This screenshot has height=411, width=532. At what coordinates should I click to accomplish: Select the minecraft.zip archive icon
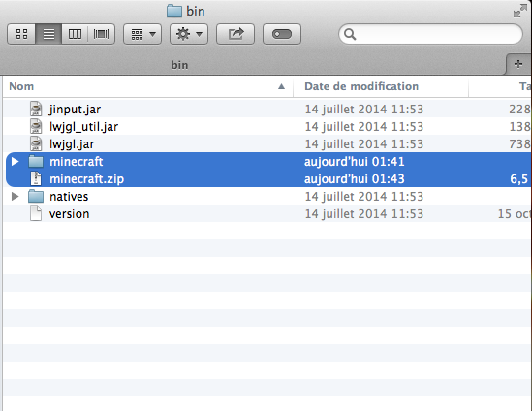coord(36,178)
